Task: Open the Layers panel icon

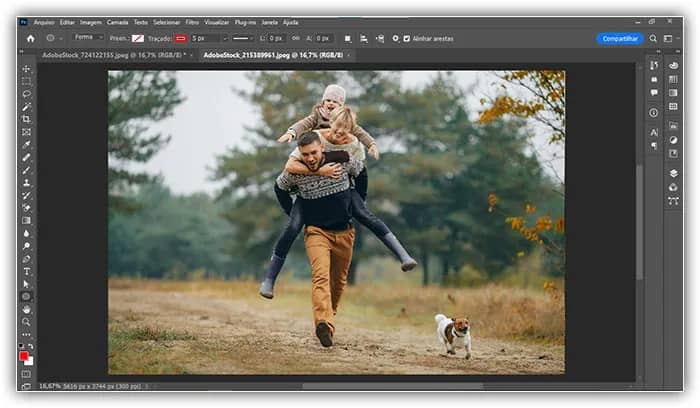Action: (x=673, y=173)
